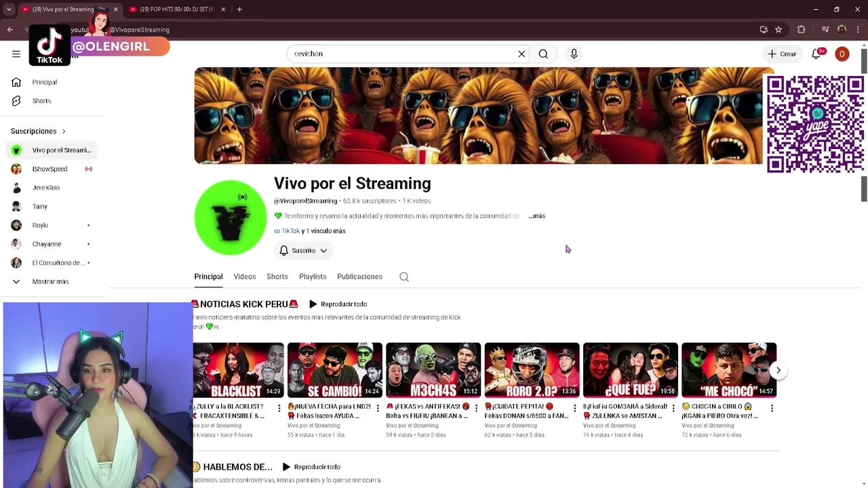The height and width of the screenshot is (488, 868).
Task: Open options menu for FiuFiu GOM3ARÁ video
Action: click(673, 408)
